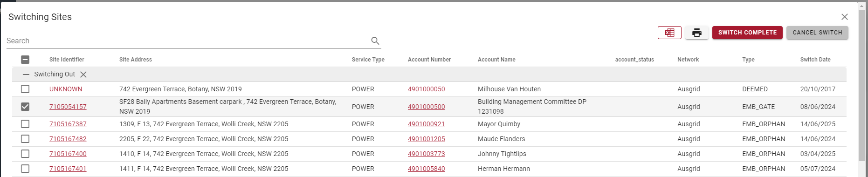Viewport: 868px width, 177px height.
Task: Check the 7105167401 row checkbox
Action: pyautogui.click(x=25, y=169)
